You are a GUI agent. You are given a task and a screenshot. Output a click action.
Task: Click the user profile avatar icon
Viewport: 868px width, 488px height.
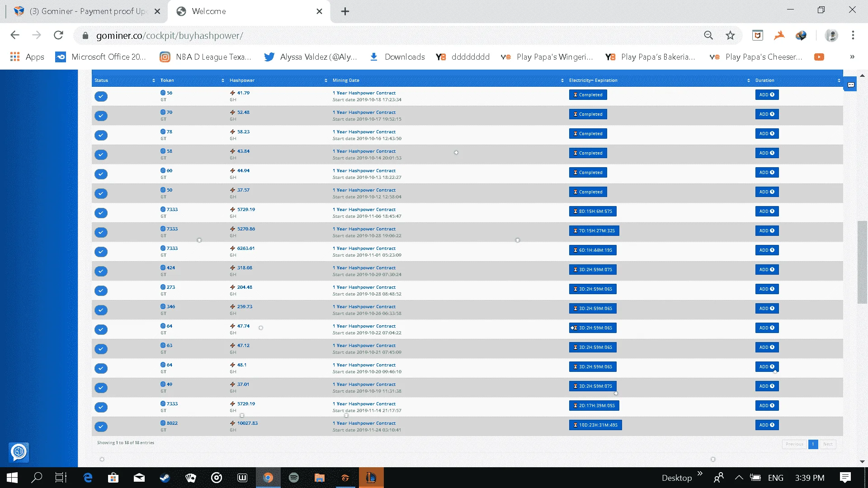pyautogui.click(x=831, y=35)
